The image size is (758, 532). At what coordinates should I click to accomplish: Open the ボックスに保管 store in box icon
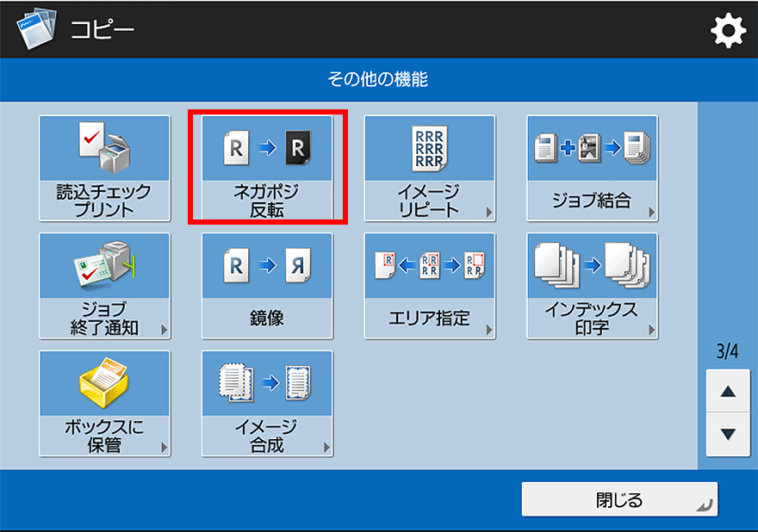click(x=104, y=383)
